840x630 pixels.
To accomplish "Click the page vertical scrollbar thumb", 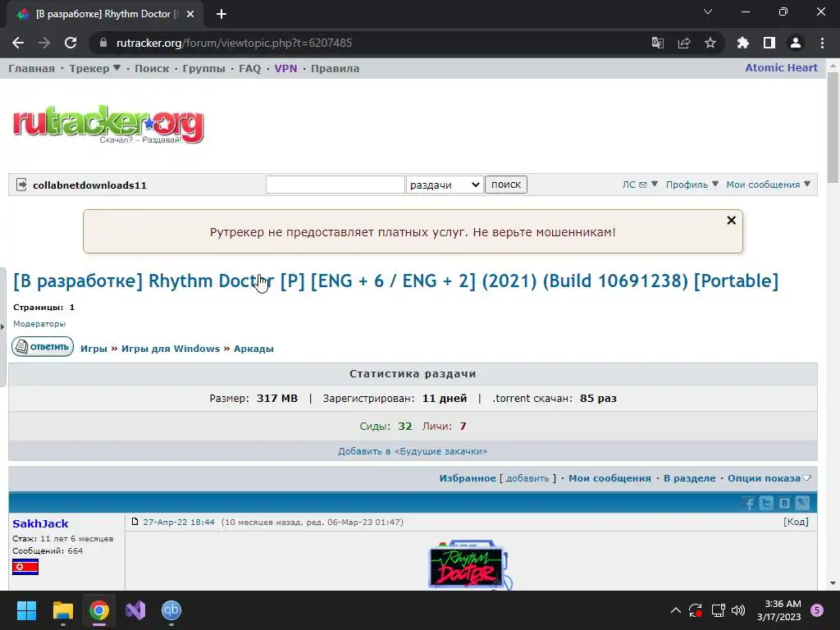I will 833,127.
